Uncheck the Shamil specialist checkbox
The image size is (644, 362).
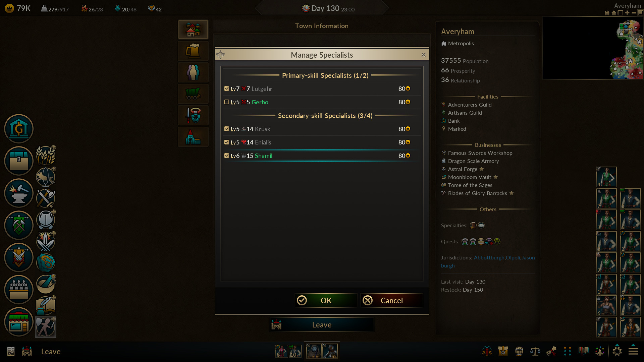click(x=227, y=156)
